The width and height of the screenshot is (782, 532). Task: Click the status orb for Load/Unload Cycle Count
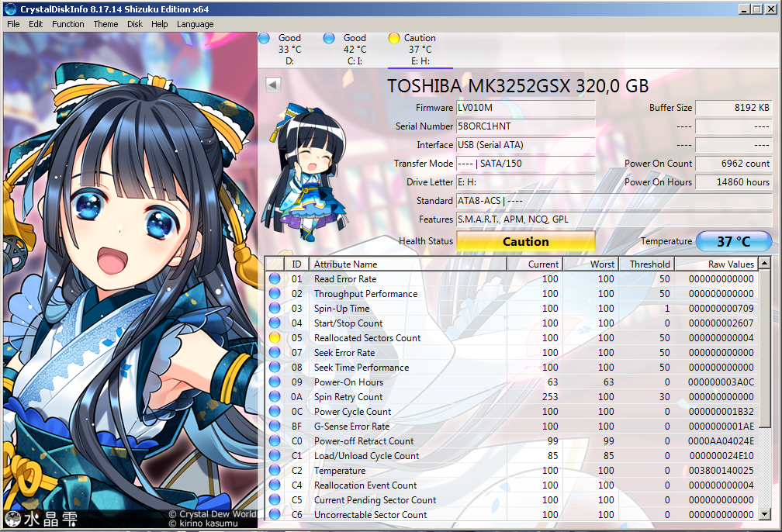[275, 456]
